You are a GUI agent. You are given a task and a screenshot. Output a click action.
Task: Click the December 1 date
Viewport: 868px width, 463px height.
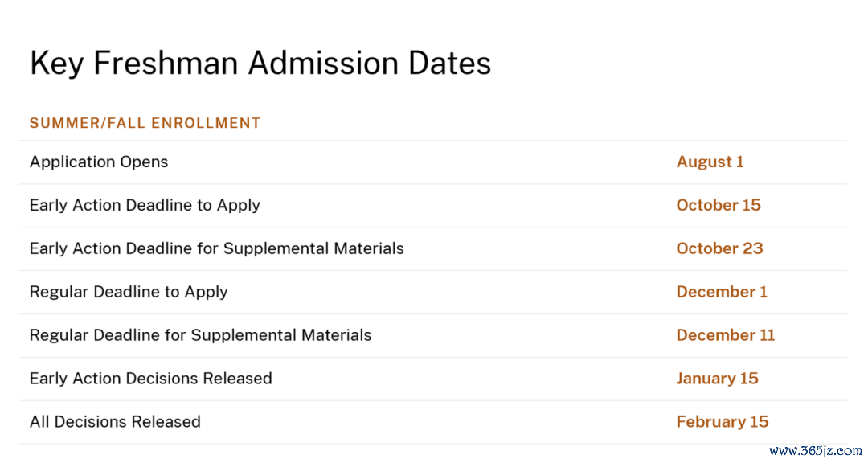coord(721,292)
